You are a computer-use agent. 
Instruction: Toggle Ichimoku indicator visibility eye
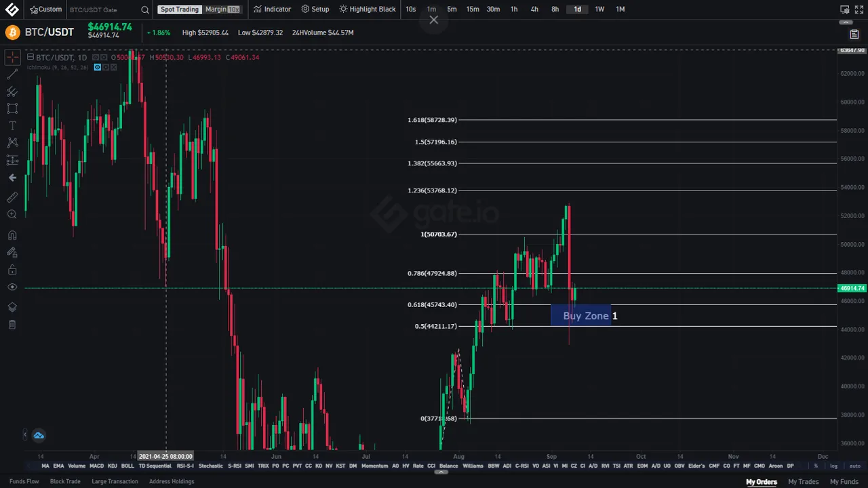[98, 67]
